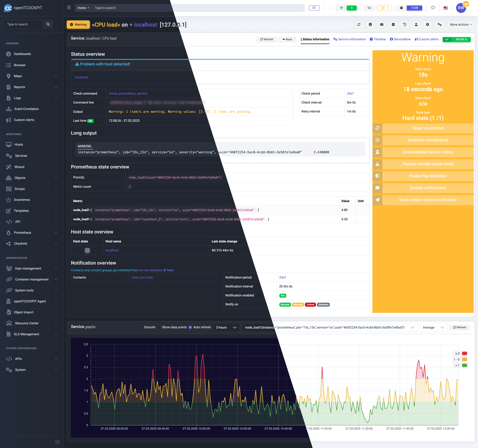
Task: Enable the Smooth graph checkbox
Action: pos(141,327)
